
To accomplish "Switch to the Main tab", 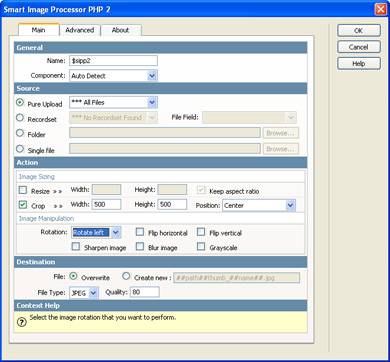I will click(x=39, y=30).
